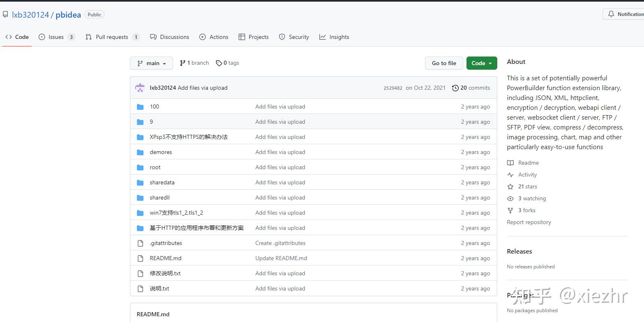Open the 基于HTTP的应用程序布署和更新方案 folder

pos(197,228)
